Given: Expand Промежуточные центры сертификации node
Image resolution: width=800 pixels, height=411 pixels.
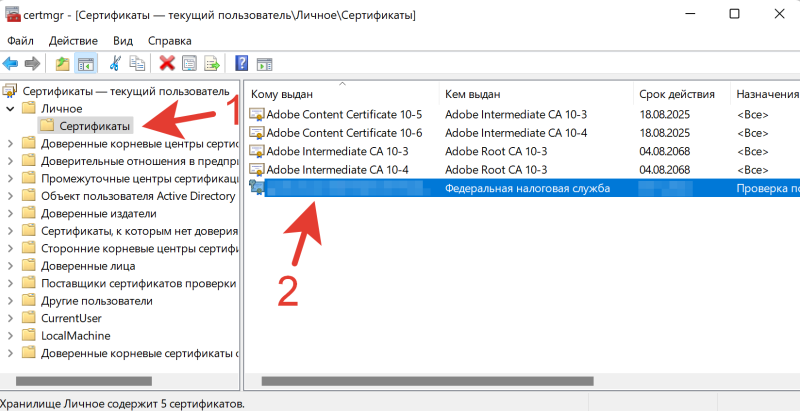Looking at the screenshot, I should [10, 178].
